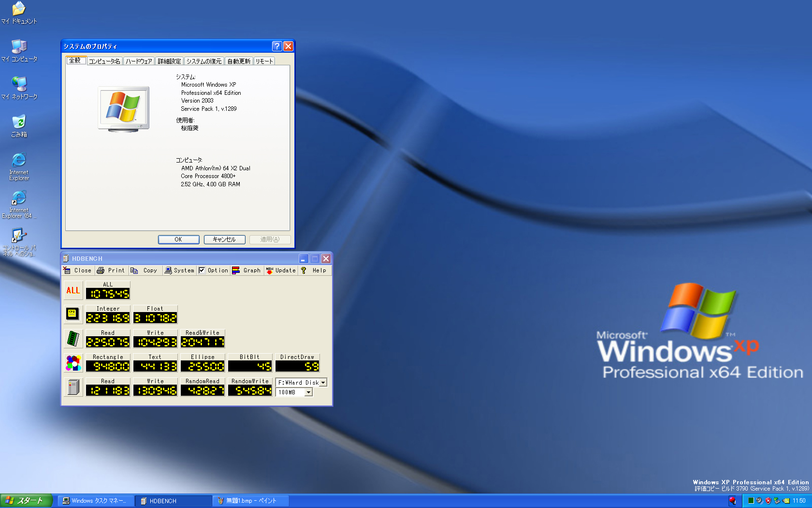
Task: Click the Print toolbar button in HDBENCH
Action: (111, 270)
